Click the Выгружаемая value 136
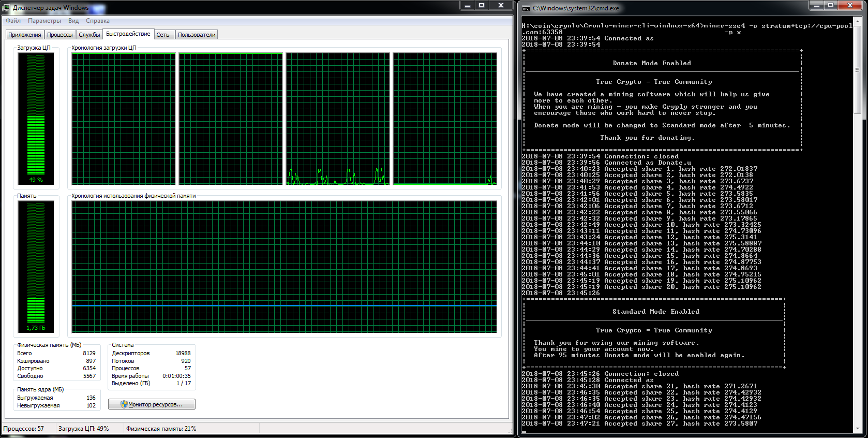The height and width of the screenshot is (438, 868). (x=91, y=398)
